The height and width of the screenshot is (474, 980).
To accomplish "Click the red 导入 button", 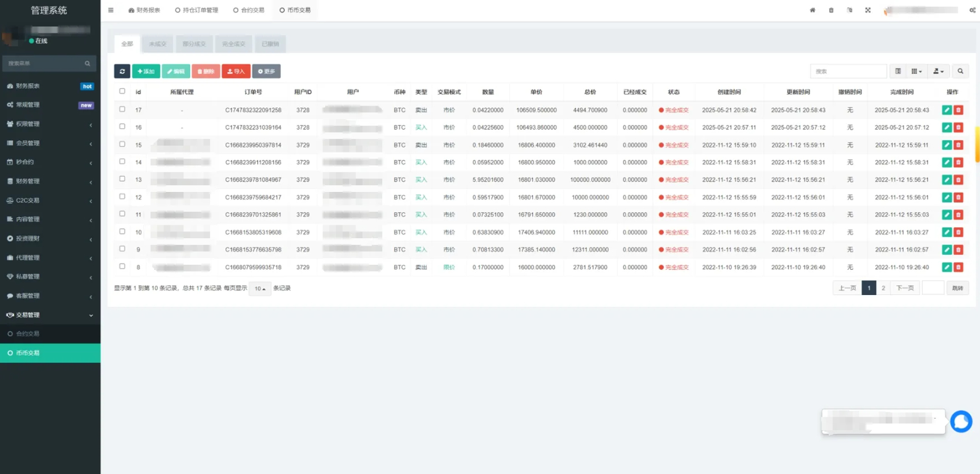I will click(236, 72).
